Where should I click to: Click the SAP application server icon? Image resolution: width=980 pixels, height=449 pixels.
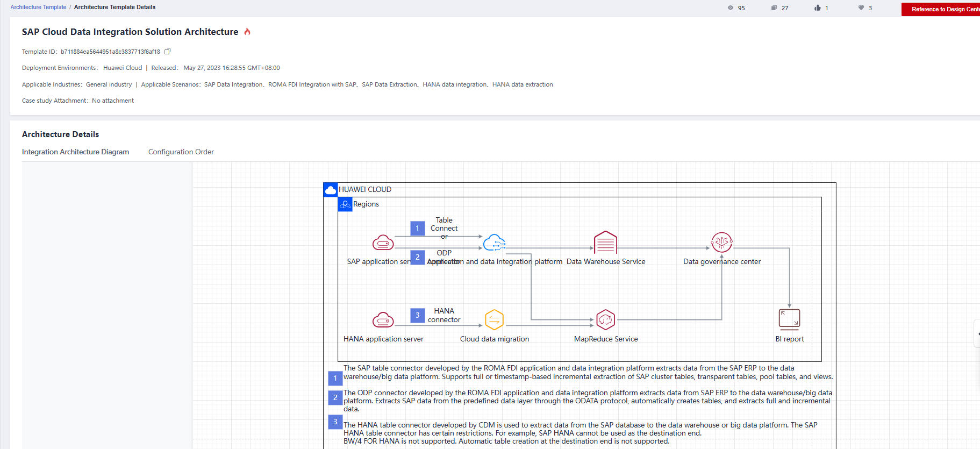click(383, 243)
